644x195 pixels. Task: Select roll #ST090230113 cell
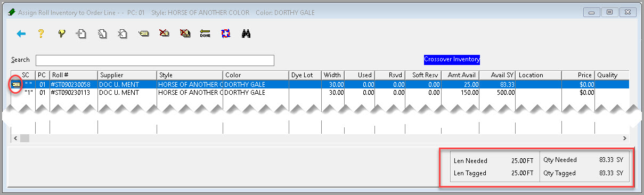tap(74, 92)
